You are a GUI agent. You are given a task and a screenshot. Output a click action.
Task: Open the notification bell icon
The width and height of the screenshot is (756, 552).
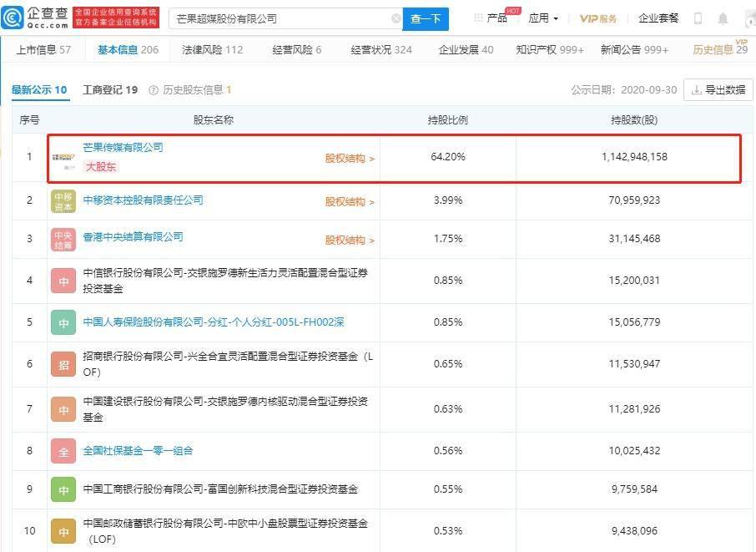(x=723, y=19)
